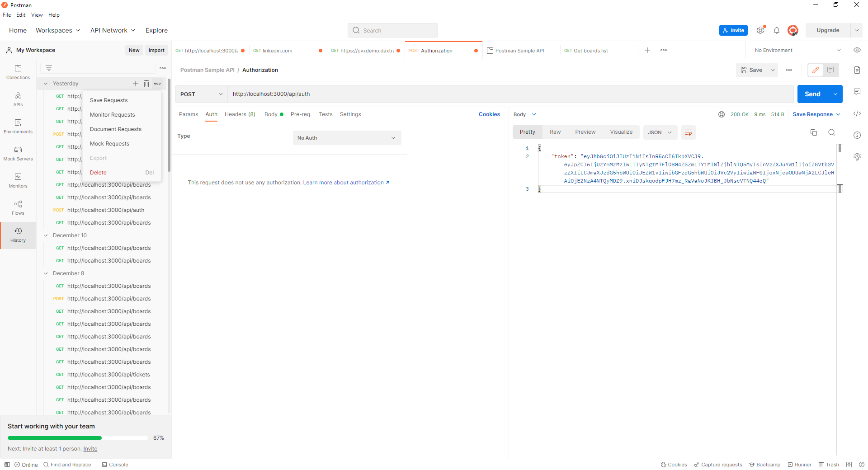Viewport: 868px width, 470px height.
Task: Open the notifications bell
Action: coord(777,30)
